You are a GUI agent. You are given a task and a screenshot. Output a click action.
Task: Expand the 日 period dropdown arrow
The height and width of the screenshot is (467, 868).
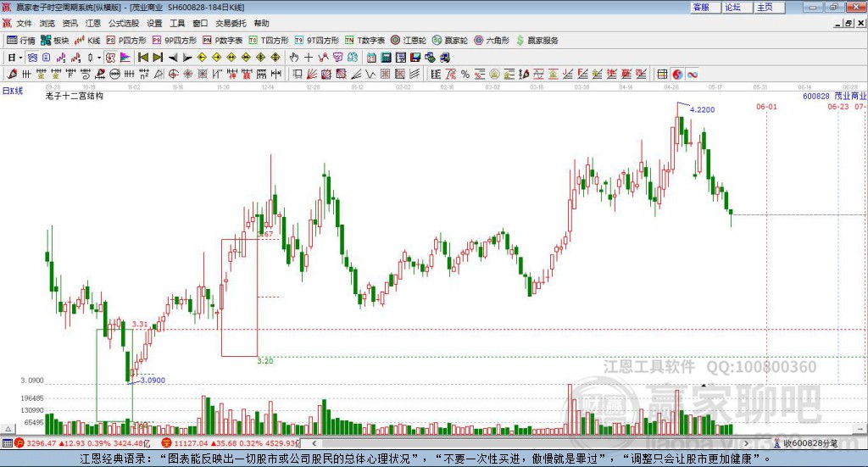pyautogui.click(x=20, y=58)
